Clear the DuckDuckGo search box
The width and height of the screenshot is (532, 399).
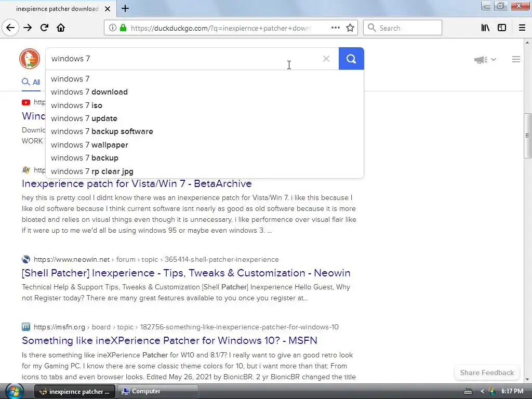[326, 59]
